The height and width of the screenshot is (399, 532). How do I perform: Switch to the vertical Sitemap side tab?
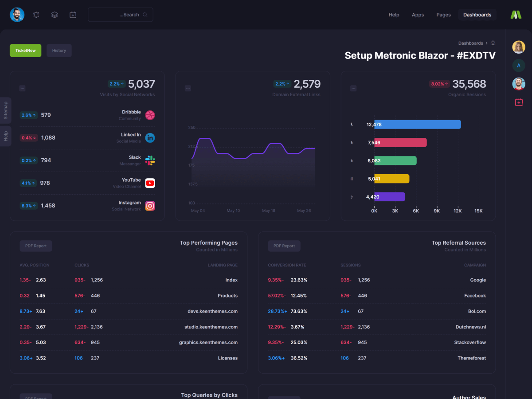point(6,110)
